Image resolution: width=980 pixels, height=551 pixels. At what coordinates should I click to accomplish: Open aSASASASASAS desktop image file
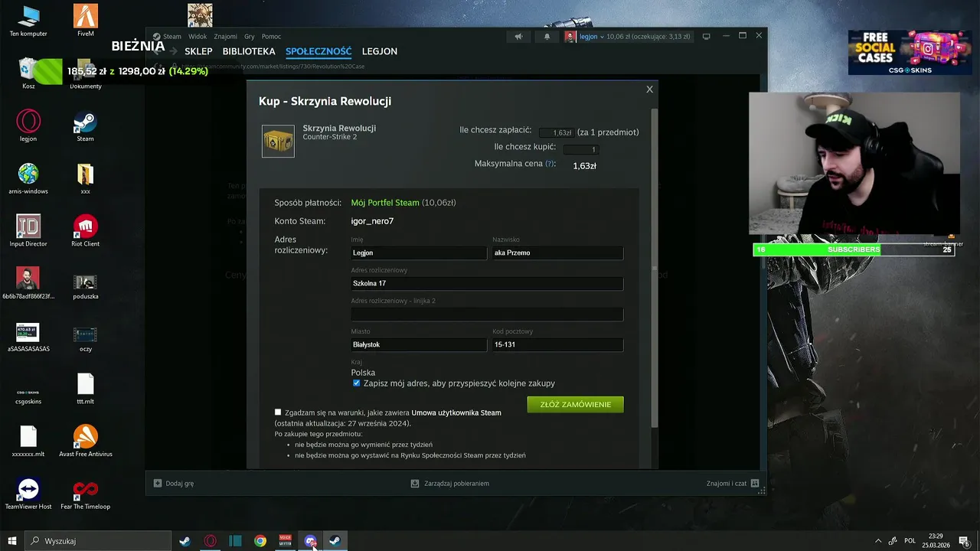pyautogui.click(x=28, y=336)
